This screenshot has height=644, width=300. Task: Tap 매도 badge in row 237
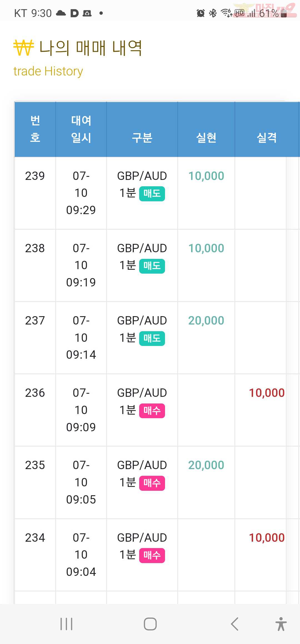(152, 338)
